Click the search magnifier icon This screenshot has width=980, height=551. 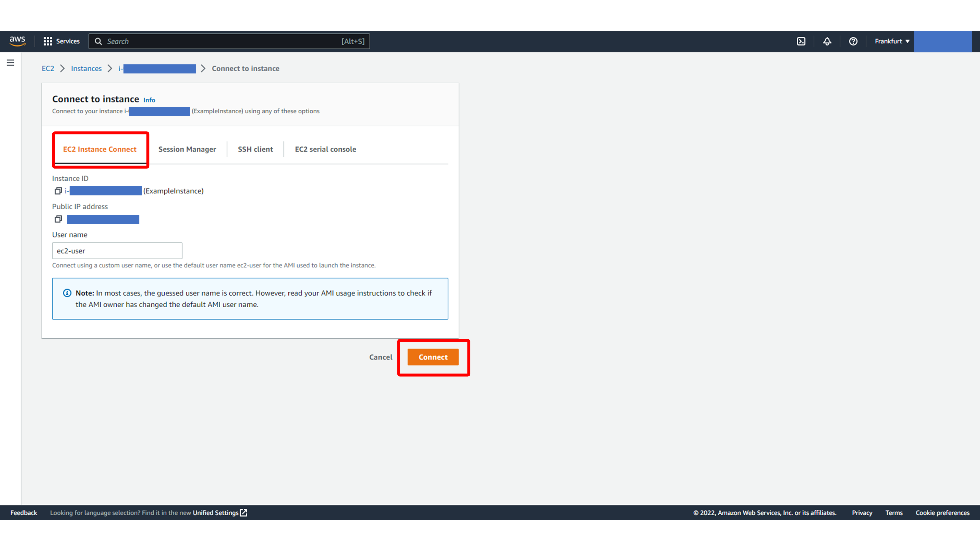98,41
